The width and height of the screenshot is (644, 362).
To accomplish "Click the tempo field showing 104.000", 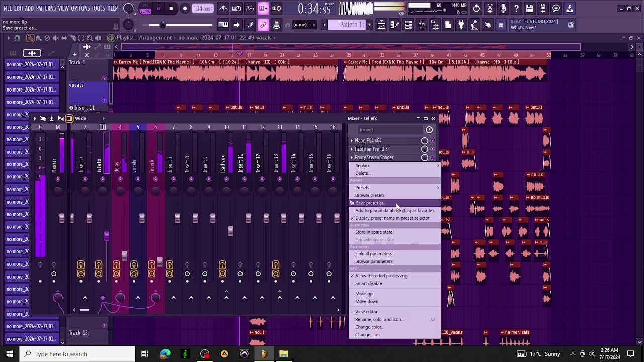I will point(202,9).
